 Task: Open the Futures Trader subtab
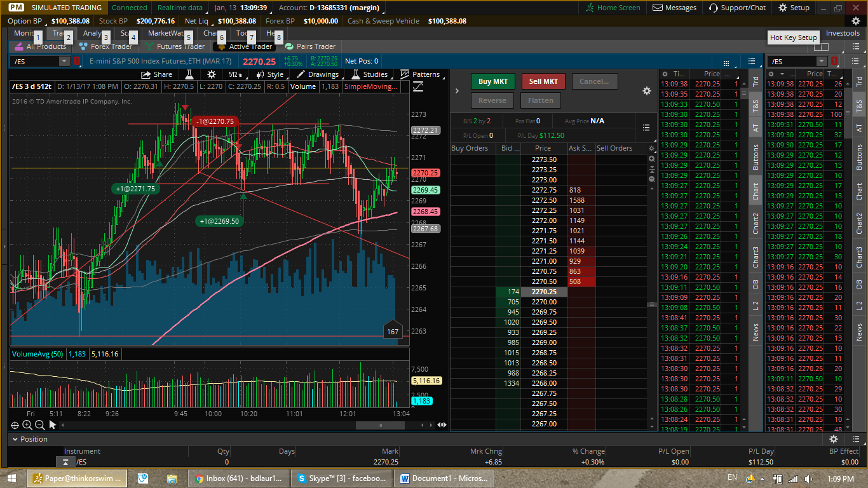175,46
